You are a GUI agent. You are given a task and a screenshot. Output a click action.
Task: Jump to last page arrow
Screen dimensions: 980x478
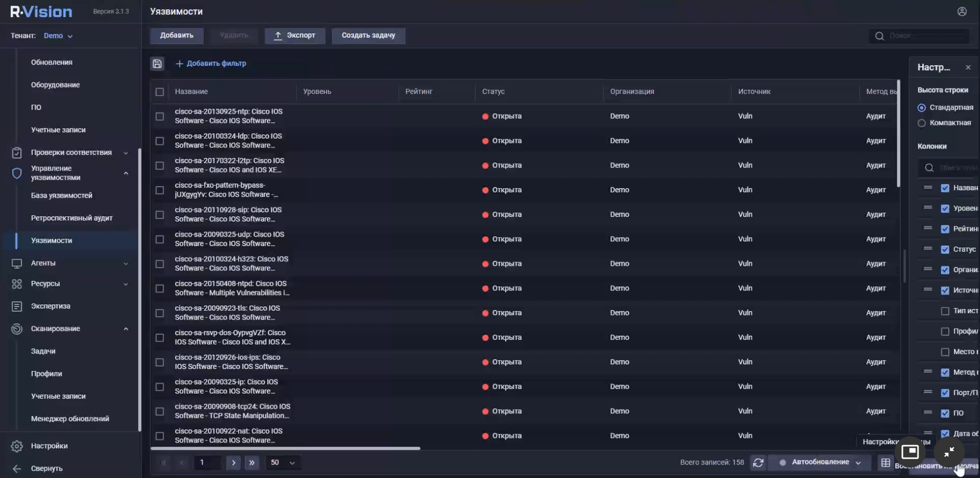click(252, 462)
